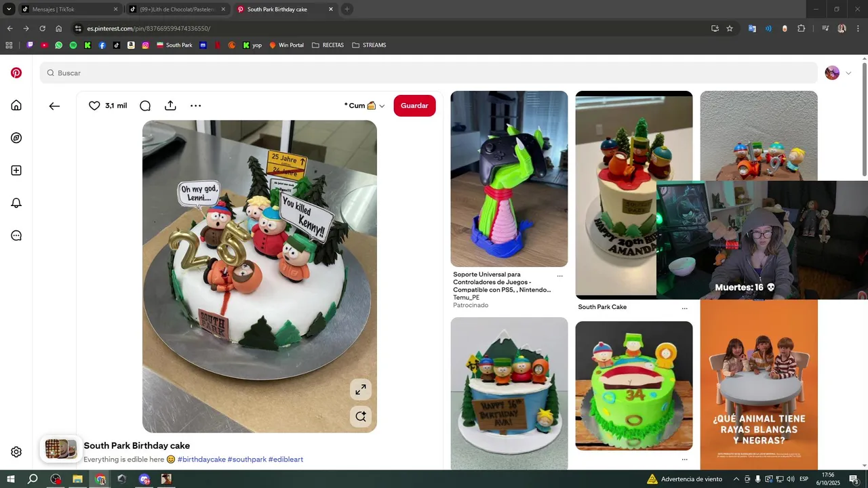Open the green number 34 South Park cake pin
Image resolution: width=868 pixels, height=488 pixels.
pos(634,386)
